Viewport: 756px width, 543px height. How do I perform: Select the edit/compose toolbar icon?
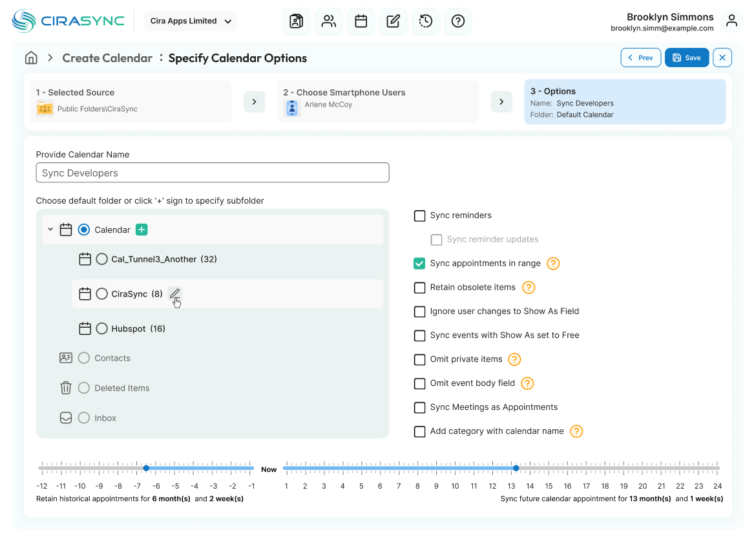[x=393, y=21]
